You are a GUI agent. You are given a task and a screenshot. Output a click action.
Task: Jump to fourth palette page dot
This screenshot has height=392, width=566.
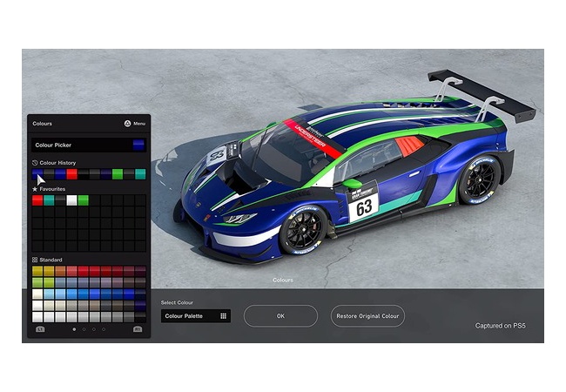pos(104,329)
